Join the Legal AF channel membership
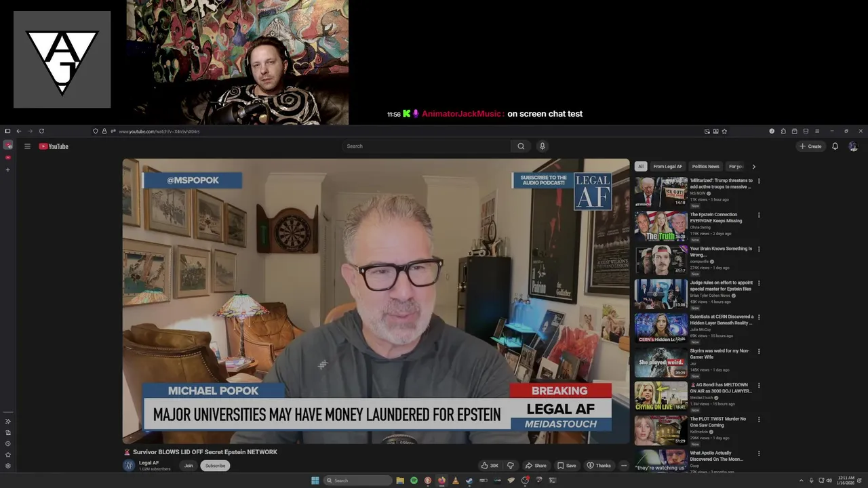 point(189,466)
